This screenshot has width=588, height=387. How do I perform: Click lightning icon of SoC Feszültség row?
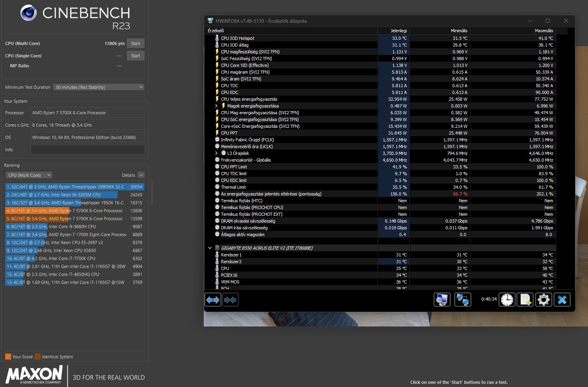click(x=217, y=59)
